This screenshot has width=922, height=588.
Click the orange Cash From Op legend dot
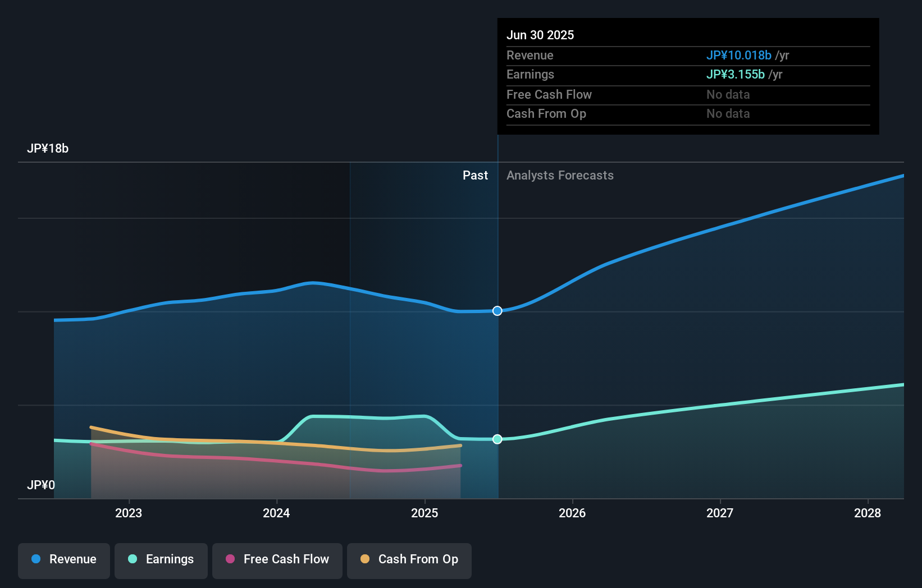click(364, 559)
